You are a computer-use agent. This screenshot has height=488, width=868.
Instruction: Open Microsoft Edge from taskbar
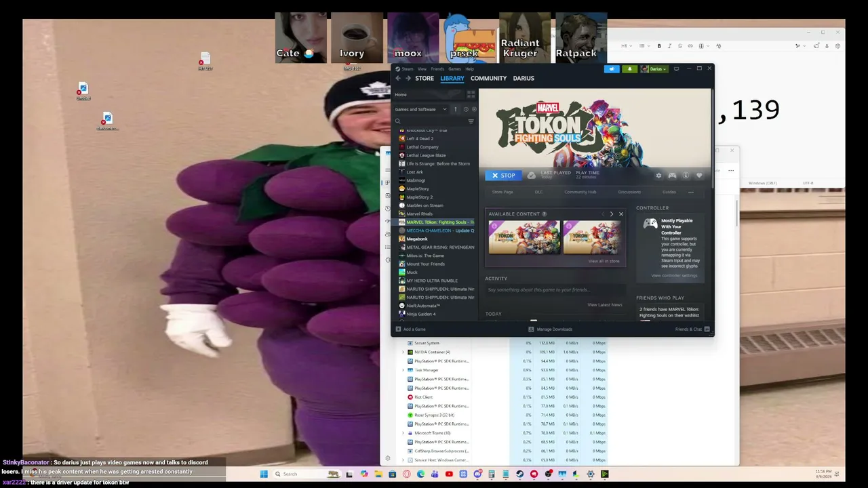tap(420, 474)
